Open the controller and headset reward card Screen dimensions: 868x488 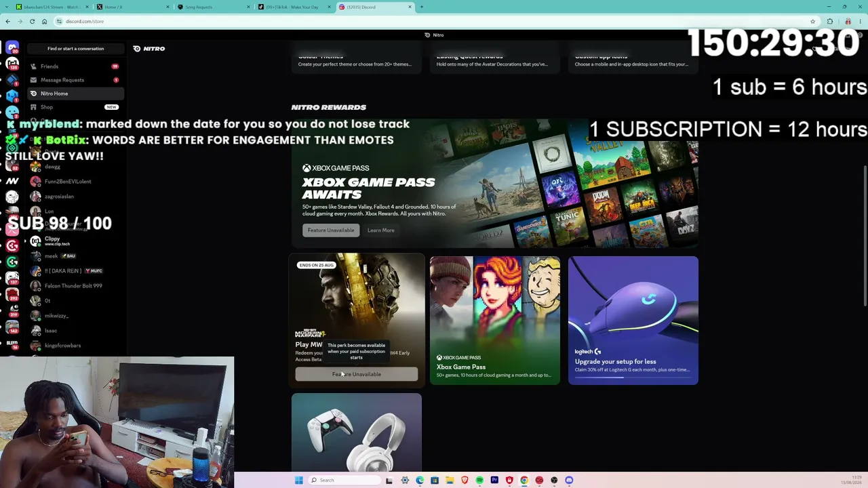point(357,432)
